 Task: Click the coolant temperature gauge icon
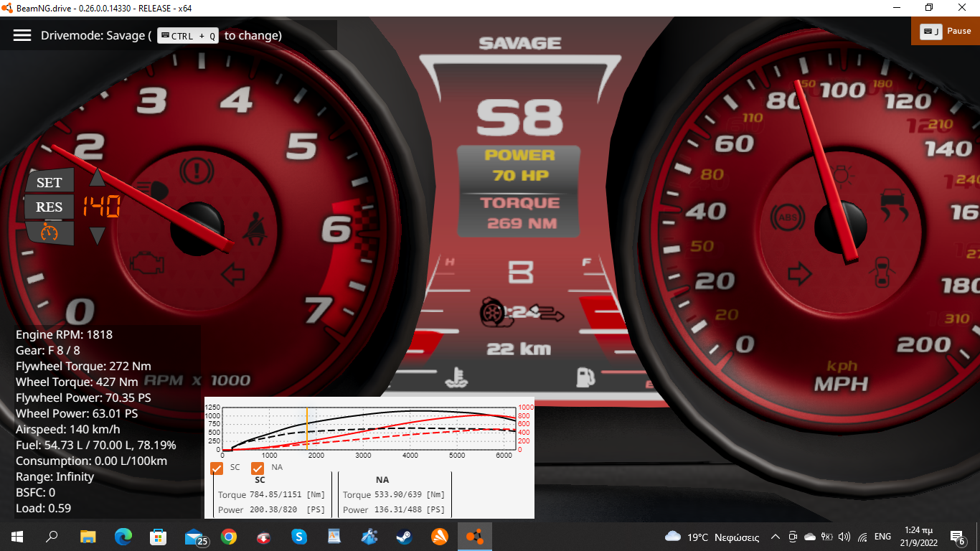(x=456, y=377)
